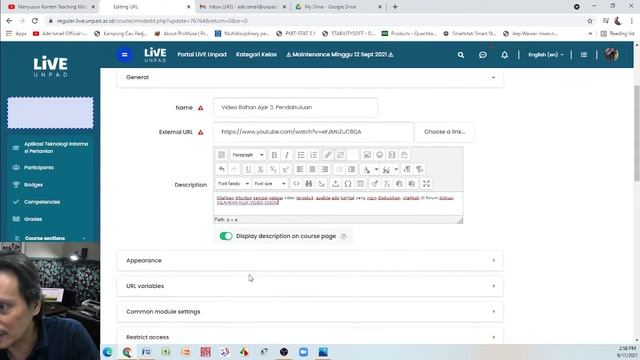Toggle the toolbar toggle icon in editor

(x=222, y=155)
